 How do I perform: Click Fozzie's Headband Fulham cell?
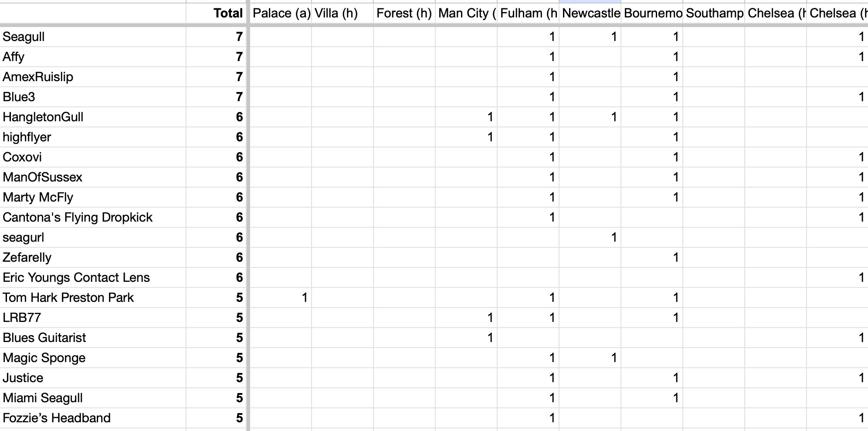pyautogui.click(x=528, y=418)
